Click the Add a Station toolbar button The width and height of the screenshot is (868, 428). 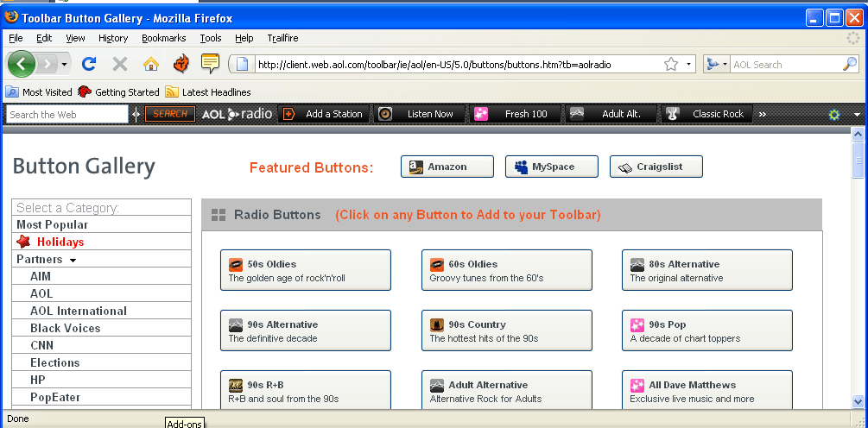323,114
